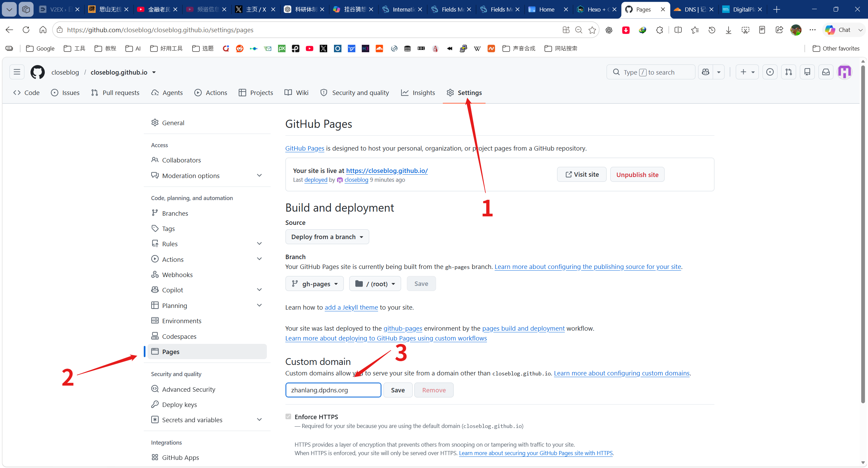Click the Remove custom domain button
The width and height of the screenshot is (868, 468).
click(434, 390)
